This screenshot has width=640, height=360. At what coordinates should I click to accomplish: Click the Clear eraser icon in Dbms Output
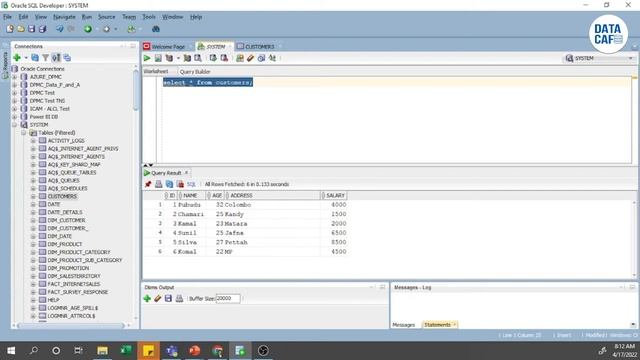pos(158,298)
